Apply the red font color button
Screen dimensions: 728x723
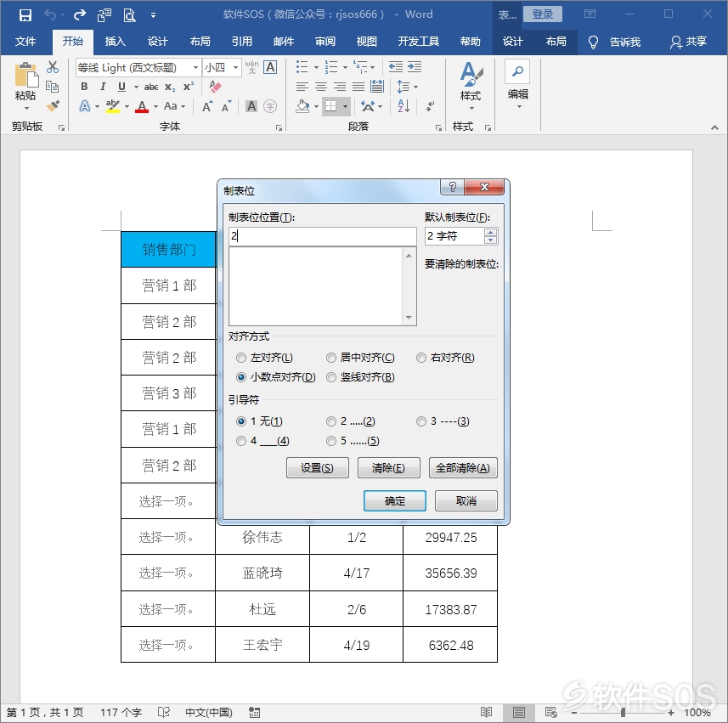click(x=142, y=106)
